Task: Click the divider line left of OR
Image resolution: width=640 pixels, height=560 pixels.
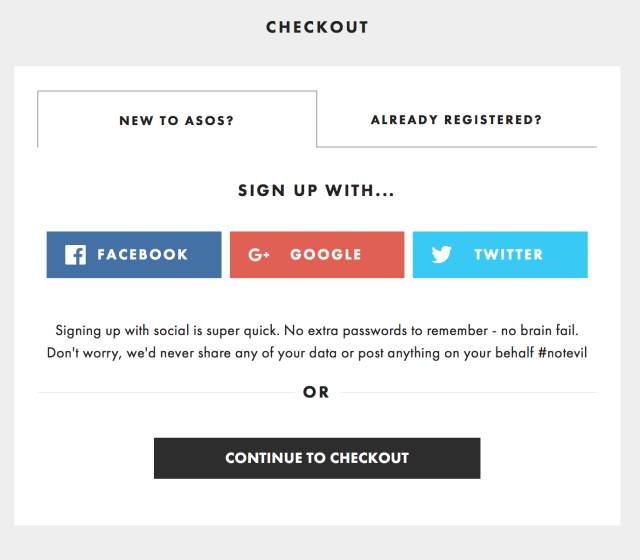Action: click(160, 393)
